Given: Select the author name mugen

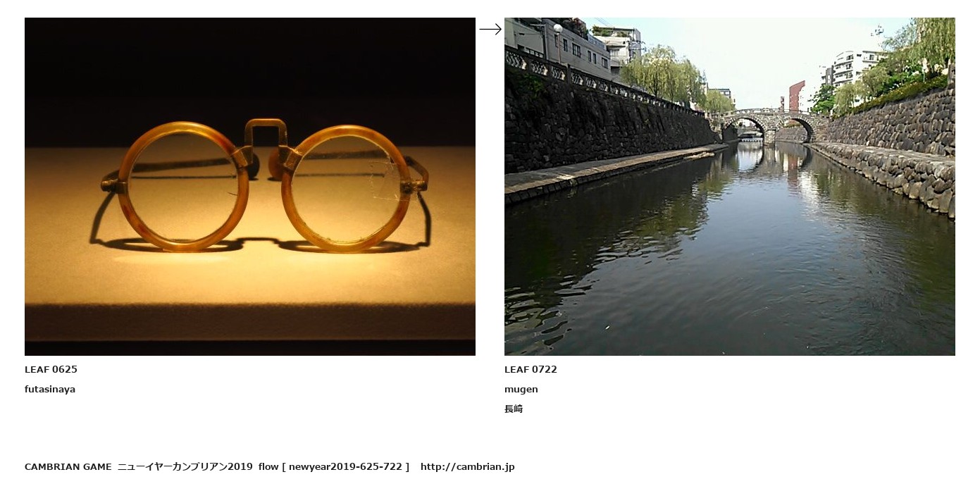Looking at the screenshot, I should point(521,389).
